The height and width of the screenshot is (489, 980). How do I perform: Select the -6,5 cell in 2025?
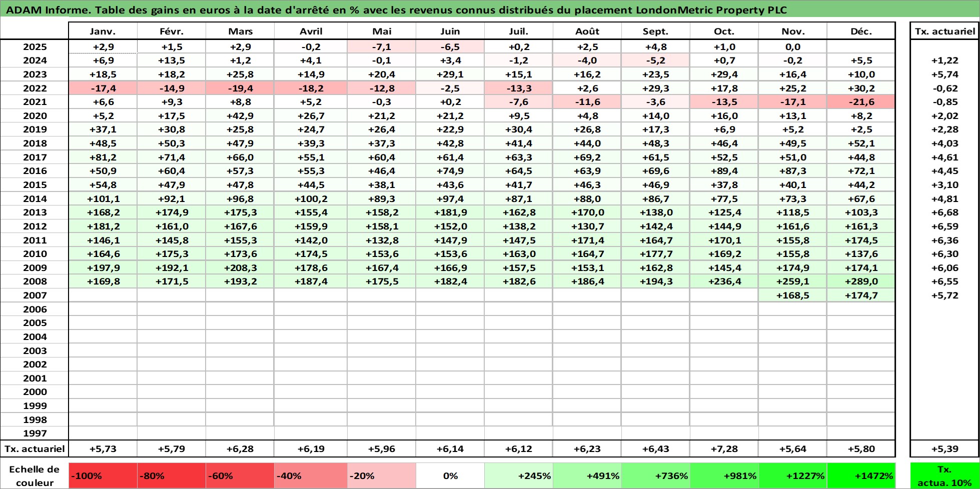(x=450, y=46)
